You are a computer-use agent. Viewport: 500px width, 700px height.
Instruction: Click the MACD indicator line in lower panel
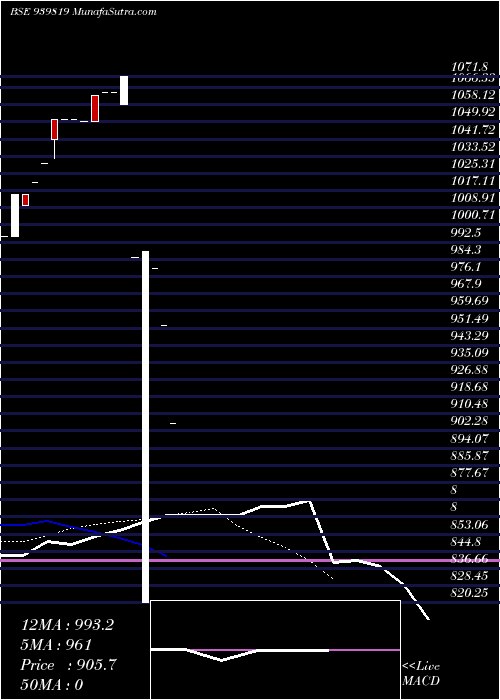[240, 653]
